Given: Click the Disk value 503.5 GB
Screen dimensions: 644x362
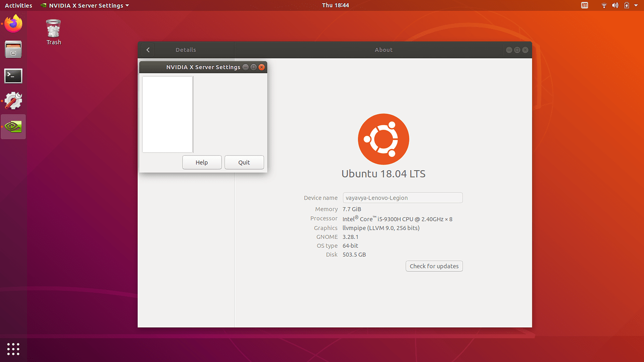Looking at the screenshot, I should point(354,255).
